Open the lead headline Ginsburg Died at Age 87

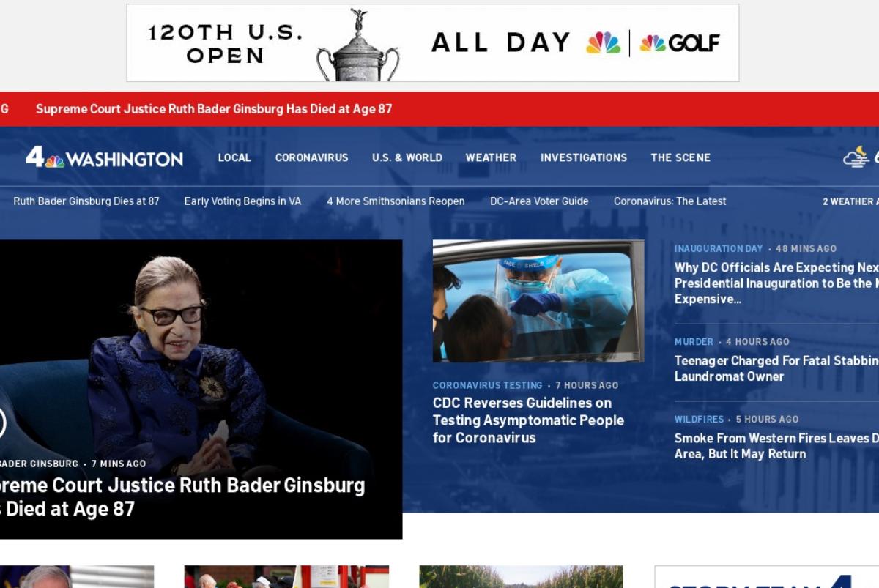point(182,496)
